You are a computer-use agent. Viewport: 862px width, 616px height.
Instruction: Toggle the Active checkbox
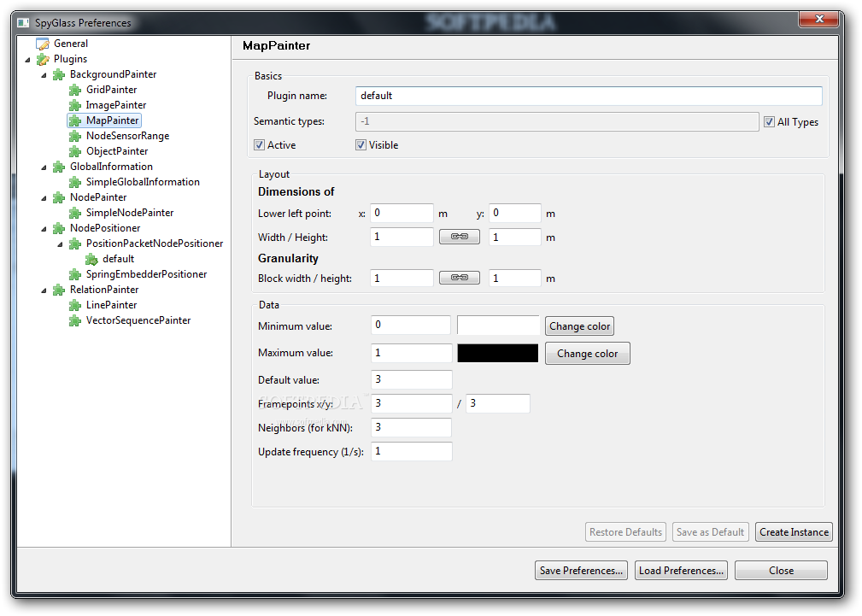click(259, 145)
